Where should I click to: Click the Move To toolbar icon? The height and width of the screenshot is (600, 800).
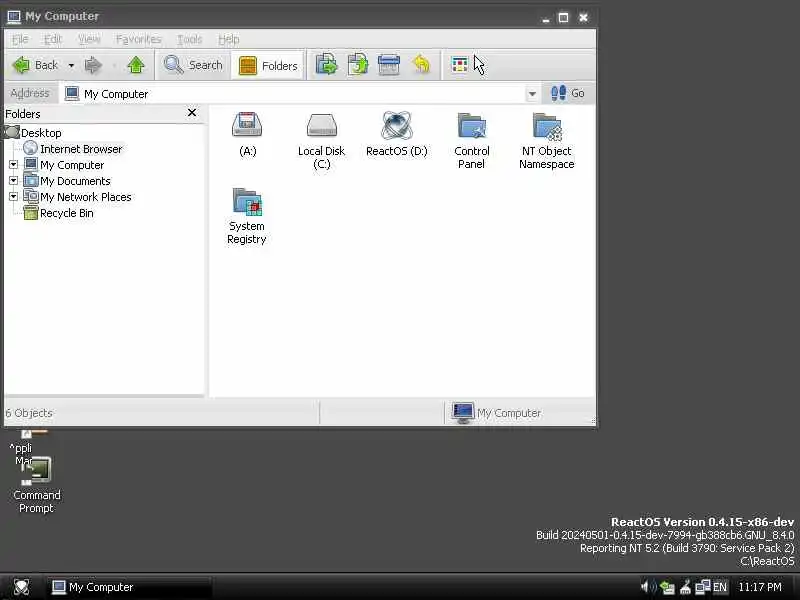point(326,65)
